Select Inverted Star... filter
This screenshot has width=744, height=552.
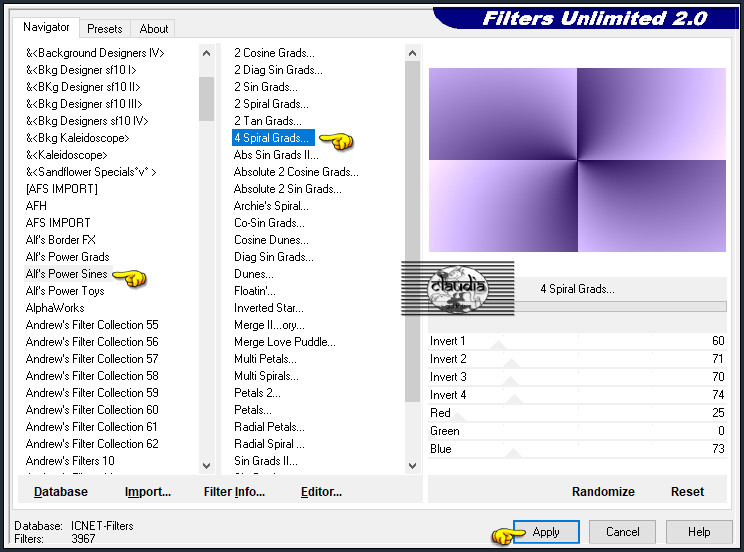point(269,308)
